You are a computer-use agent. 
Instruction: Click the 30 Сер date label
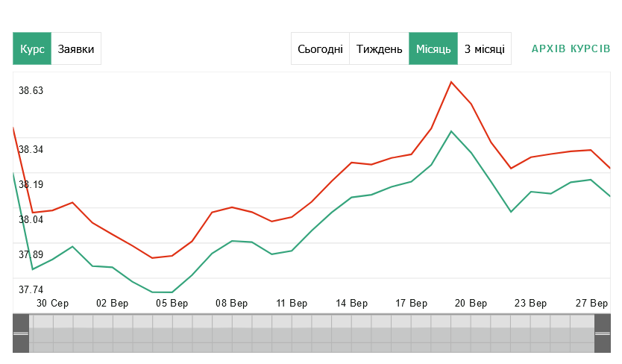[53, 304]
